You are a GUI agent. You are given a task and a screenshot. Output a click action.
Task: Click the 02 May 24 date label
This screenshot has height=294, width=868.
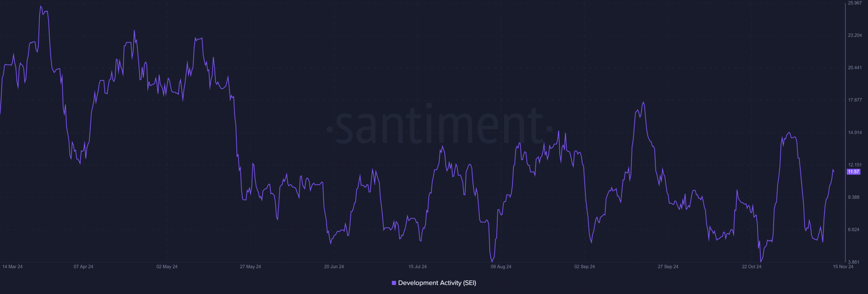[167, 267]
